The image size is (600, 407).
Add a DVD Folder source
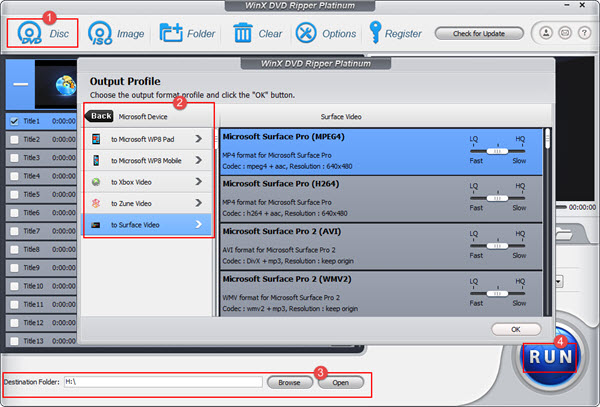click(x=171, y=33)
